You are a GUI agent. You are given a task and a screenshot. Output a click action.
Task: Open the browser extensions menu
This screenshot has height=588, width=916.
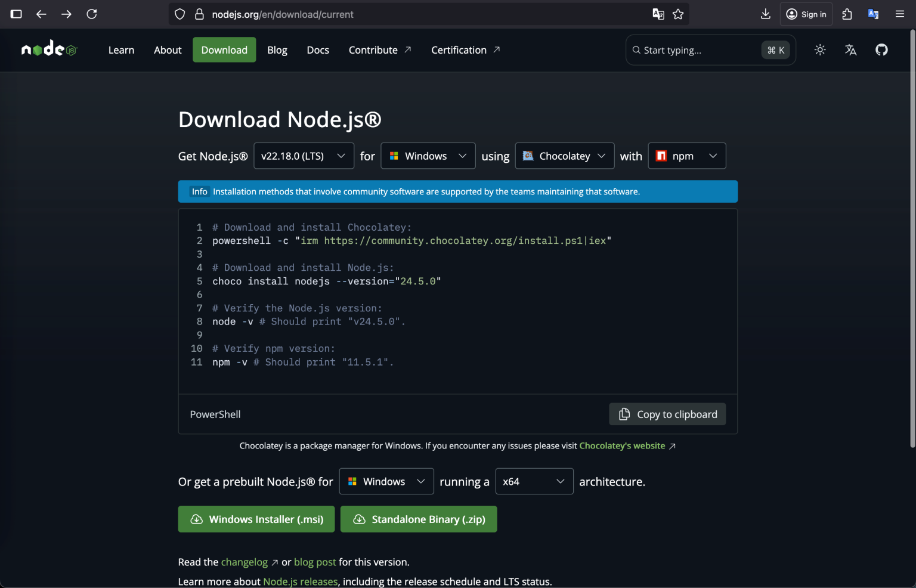847,14
